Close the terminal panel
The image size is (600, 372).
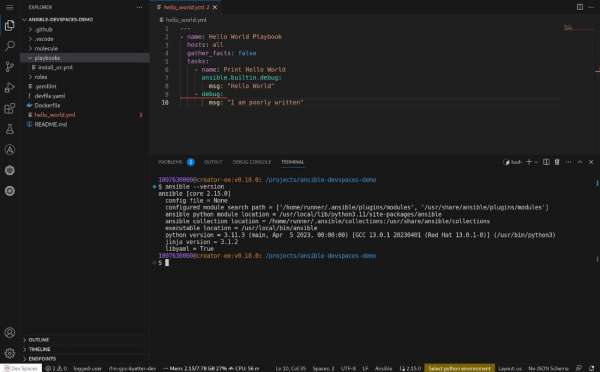click(591, 162)
